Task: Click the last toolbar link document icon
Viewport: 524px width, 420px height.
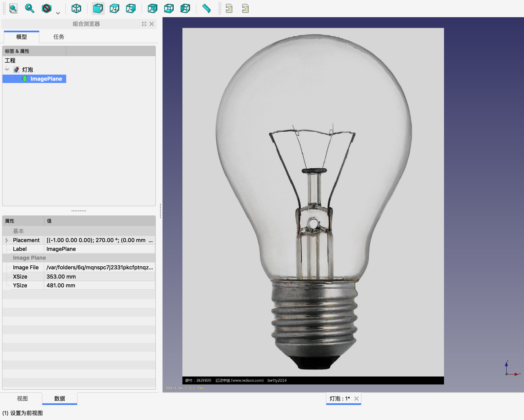Action: (x=245, y=9)
